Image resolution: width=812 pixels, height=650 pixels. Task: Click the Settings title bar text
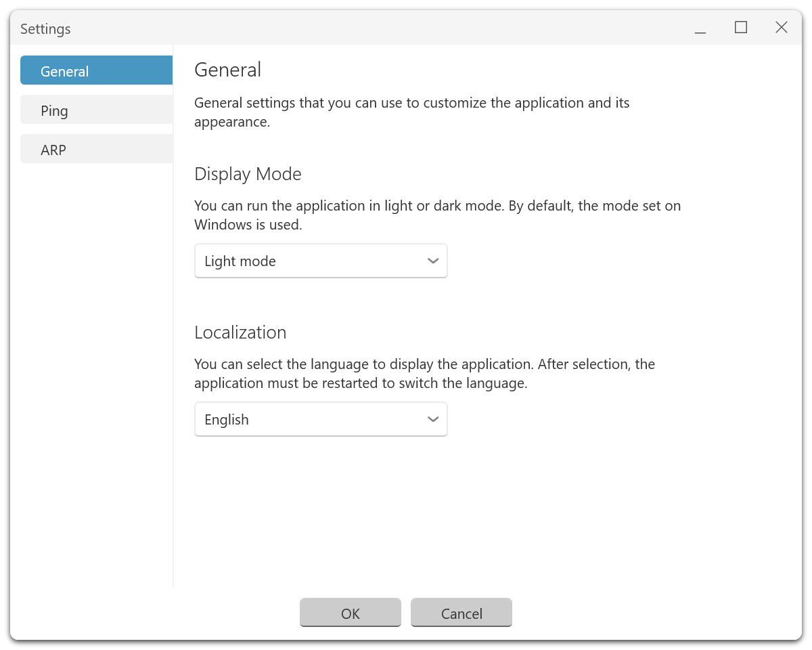(x=45, y=29)
